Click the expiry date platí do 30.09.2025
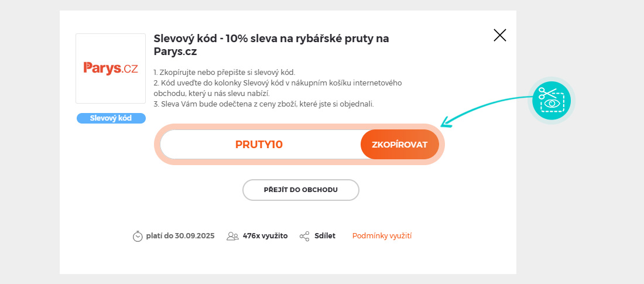The height and width of the screenshot is (284, 644). (180, 236)
